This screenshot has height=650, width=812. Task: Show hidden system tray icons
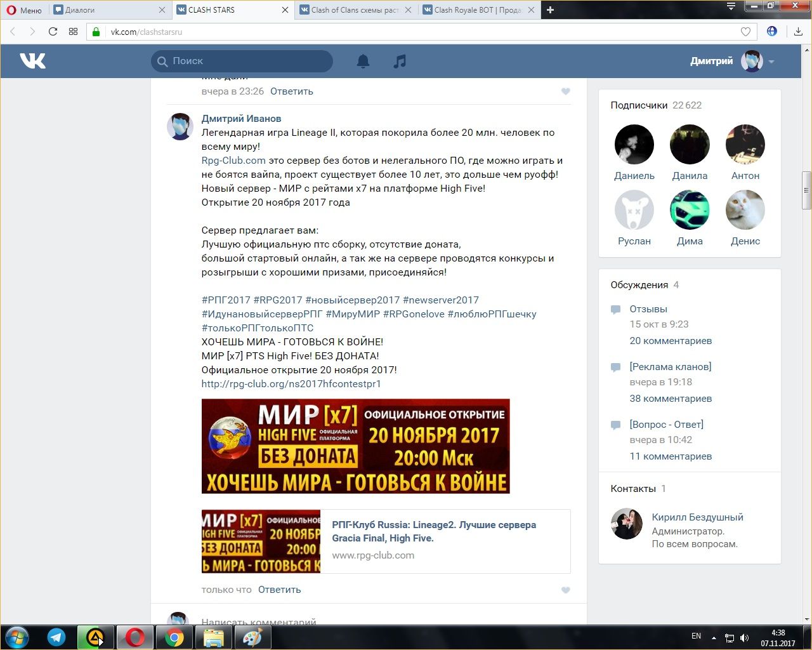tap(714, 638)
